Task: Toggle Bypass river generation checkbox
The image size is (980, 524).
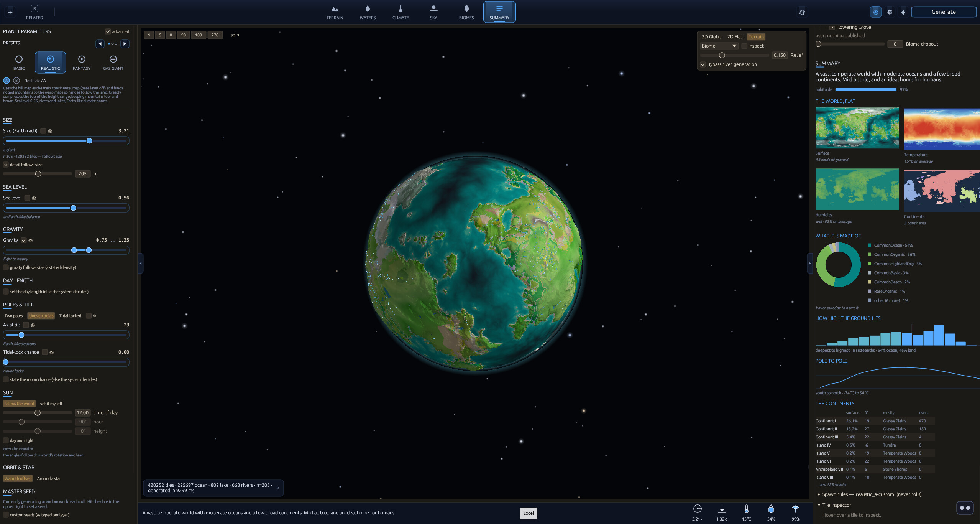Action: click(x=703, y=64)
